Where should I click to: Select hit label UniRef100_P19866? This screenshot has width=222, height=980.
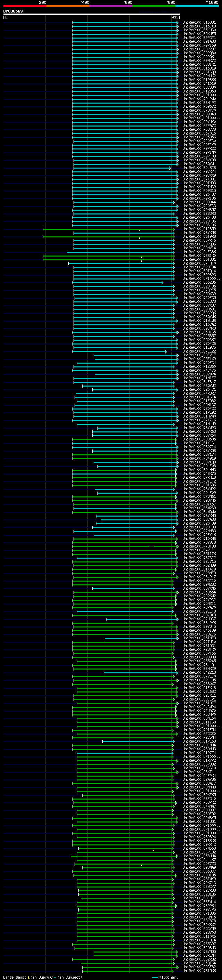[x=199, y=80]
